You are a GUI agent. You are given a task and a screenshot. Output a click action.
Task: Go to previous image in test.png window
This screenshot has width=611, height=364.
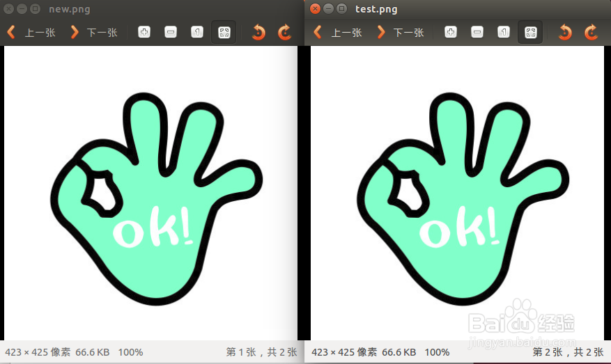(x=338, y=32)
